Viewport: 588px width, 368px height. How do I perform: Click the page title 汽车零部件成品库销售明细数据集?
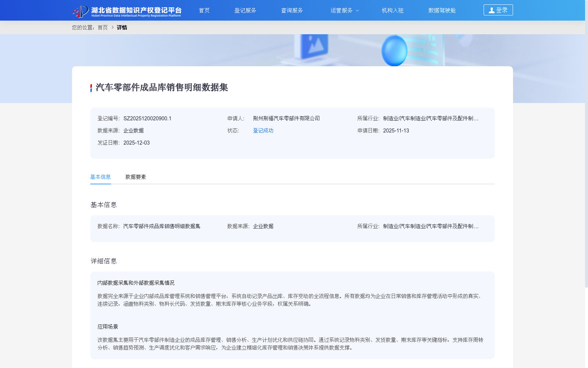coord(162,88)
